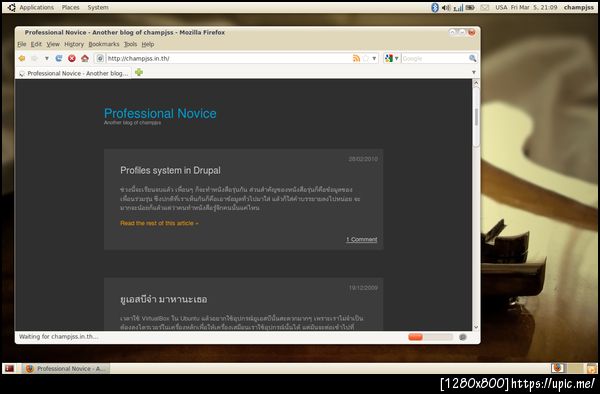
Task: Click the USA keyboard layout indicator
Action: coord(501,7)
